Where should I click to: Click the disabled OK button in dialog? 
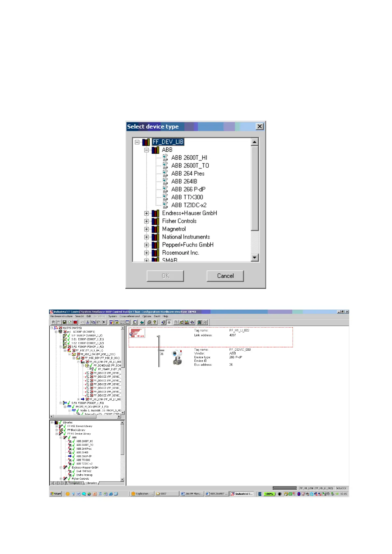(165, 276)
